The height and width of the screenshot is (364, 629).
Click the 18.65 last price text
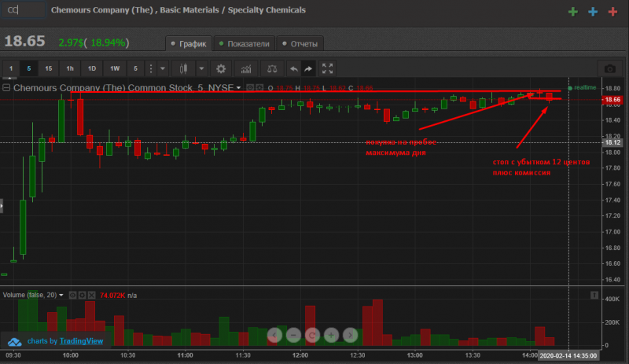pyautogui.click(x=25, y=42)
